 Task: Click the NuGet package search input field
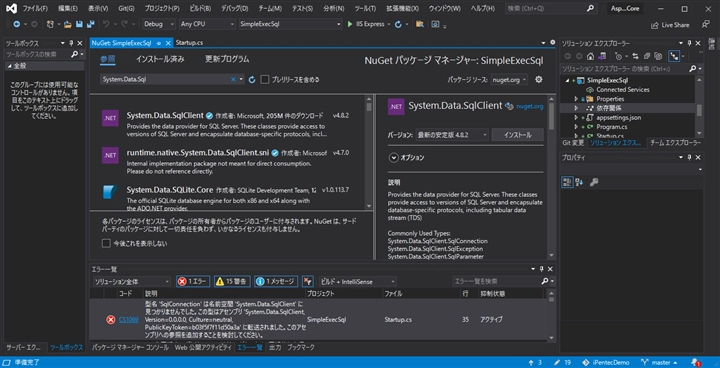point(165,79)
